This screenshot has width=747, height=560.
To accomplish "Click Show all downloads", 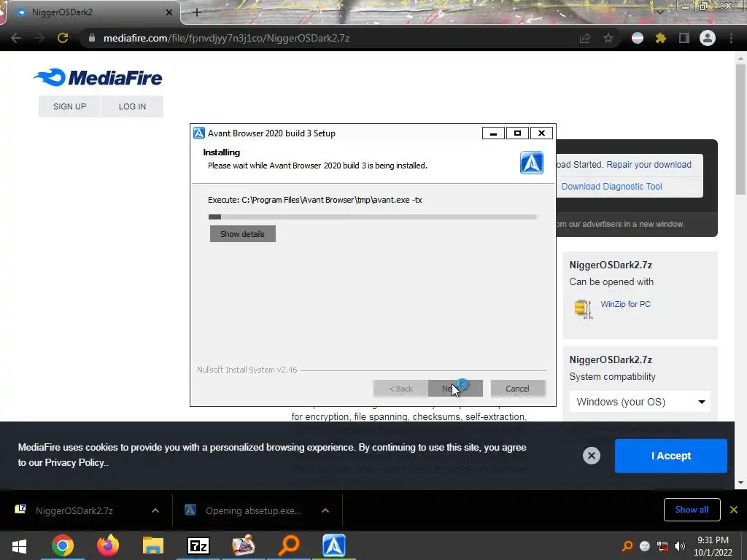I will tap(692, 510).
